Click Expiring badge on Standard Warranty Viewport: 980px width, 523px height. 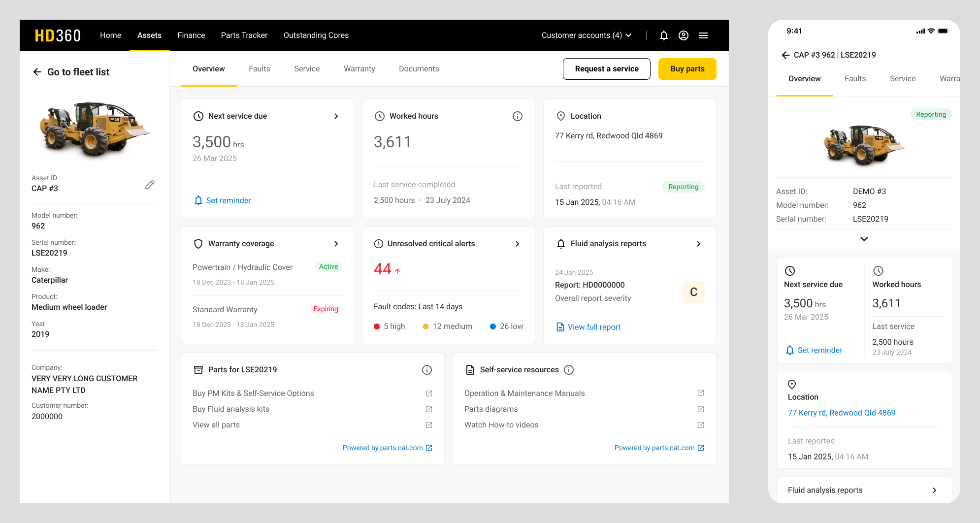pyautogui.click(x=326, y=309)
